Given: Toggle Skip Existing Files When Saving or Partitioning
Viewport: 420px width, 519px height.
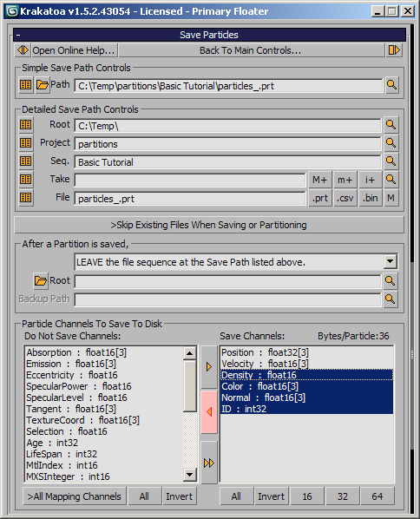Looking at the screenshot, I should (209, 225).
